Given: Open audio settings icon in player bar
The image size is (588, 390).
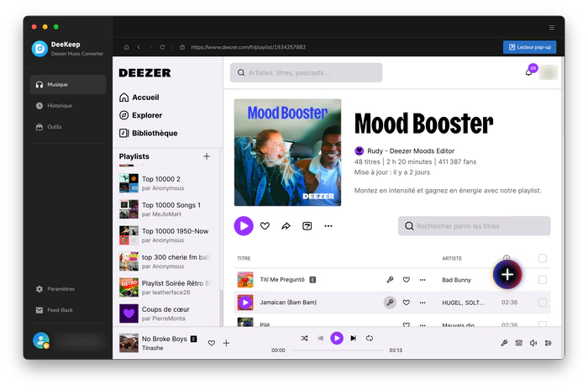Looking at the screenshot, I should [548, 343].
